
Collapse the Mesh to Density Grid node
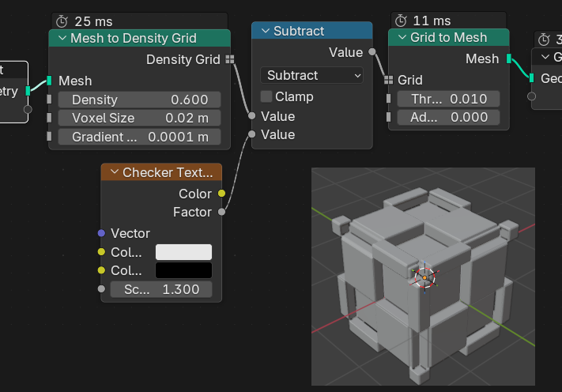point(61,38)
